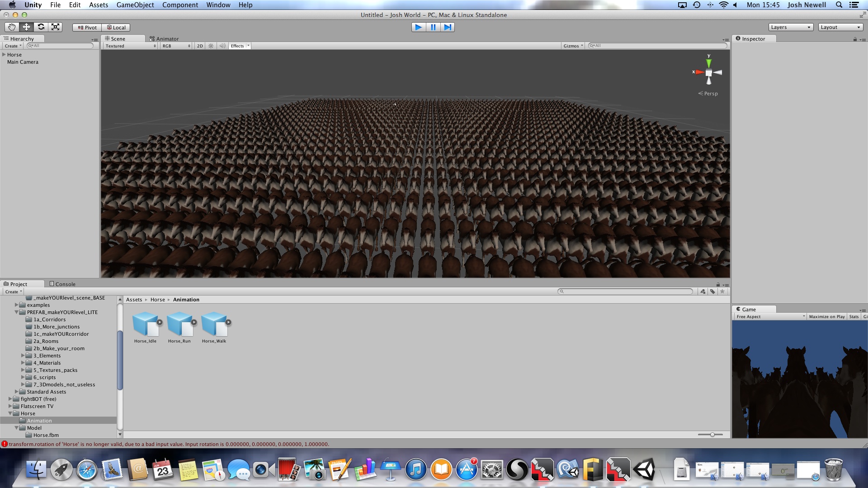Select the Scale tool
The height and width of the screenshot is (488, 868).
click(55, 27)
